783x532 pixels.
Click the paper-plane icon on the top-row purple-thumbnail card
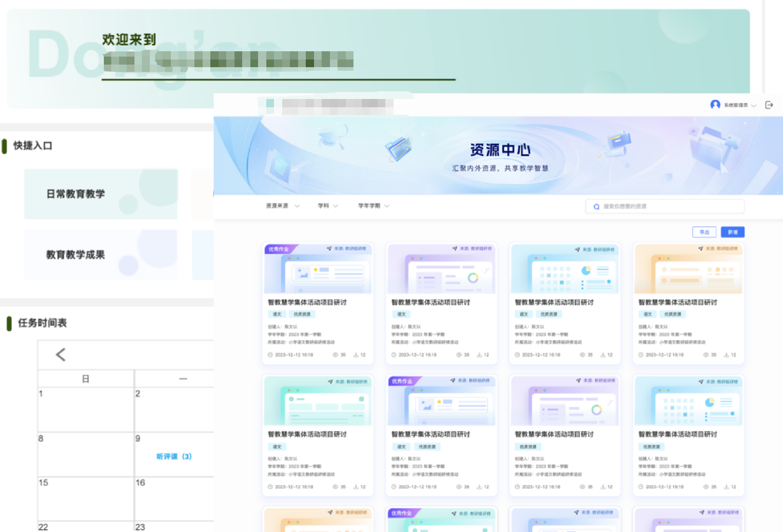[x=455, y=249]
